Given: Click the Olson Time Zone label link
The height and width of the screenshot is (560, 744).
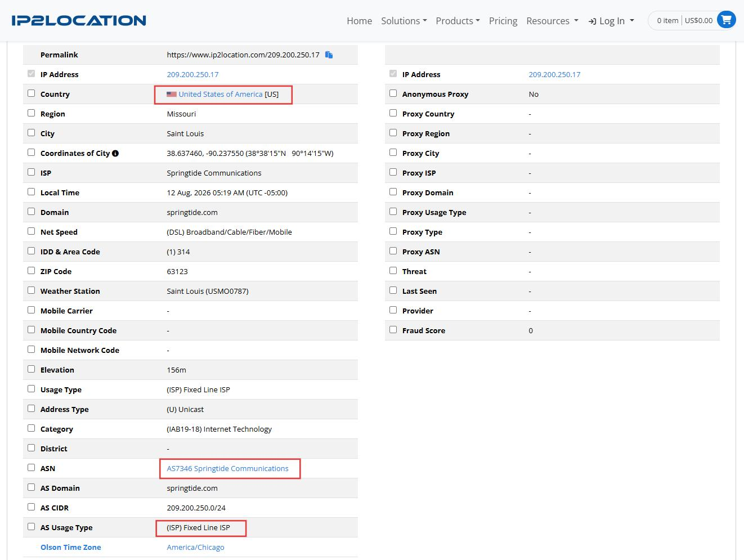Looking at the screenshot, I should pos(71,547).
